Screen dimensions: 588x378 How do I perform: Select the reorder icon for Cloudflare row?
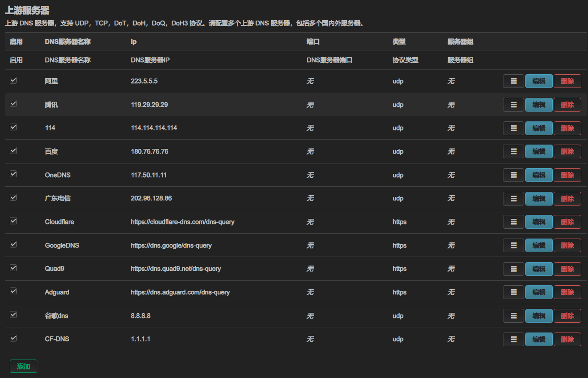[x=513, y=222]
